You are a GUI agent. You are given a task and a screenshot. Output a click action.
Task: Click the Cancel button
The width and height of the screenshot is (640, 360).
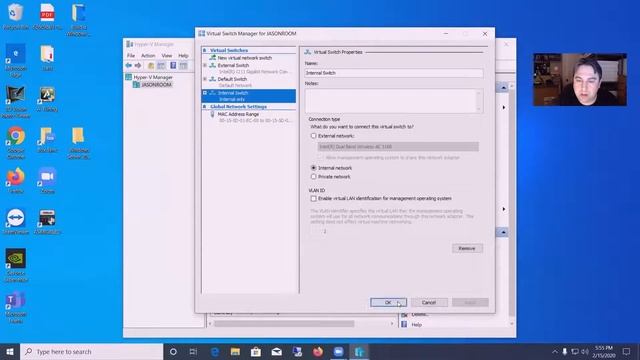click(429, 302)
